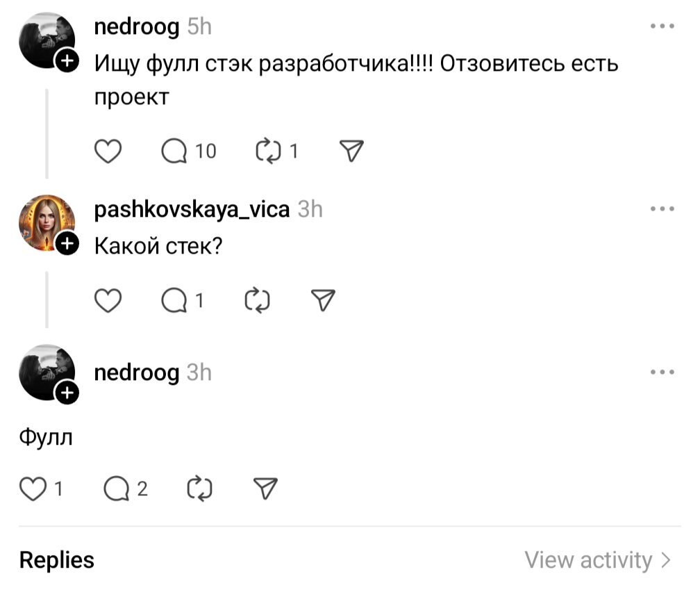
Task: Reply to pashkovskaya_vica's comment
Action: pos(175,300)
